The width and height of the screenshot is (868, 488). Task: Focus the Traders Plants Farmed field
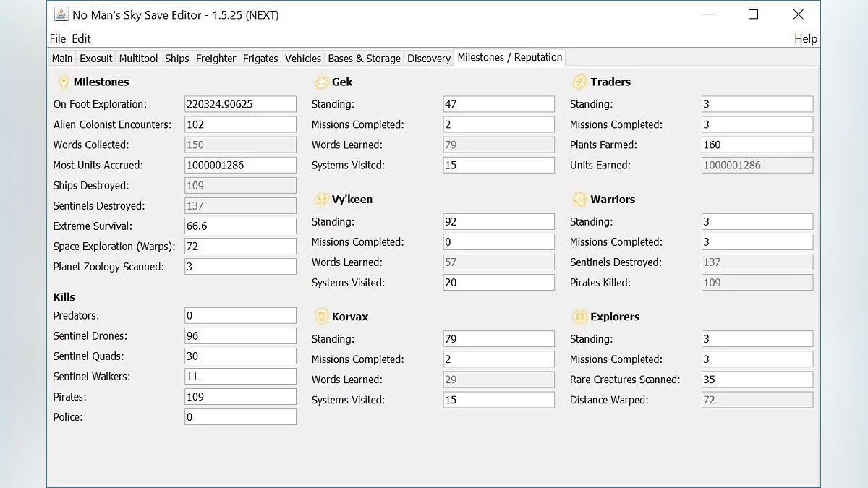(757, 145)
